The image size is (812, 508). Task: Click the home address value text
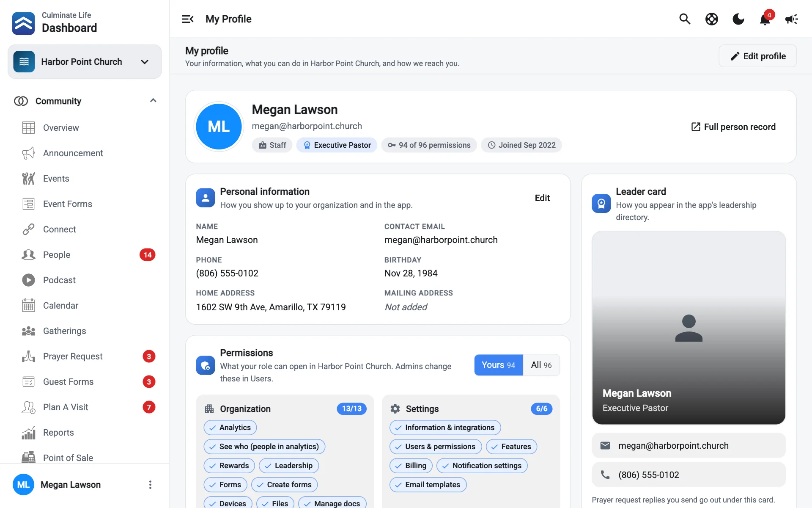pyautogui.click(x=271, y=307)
